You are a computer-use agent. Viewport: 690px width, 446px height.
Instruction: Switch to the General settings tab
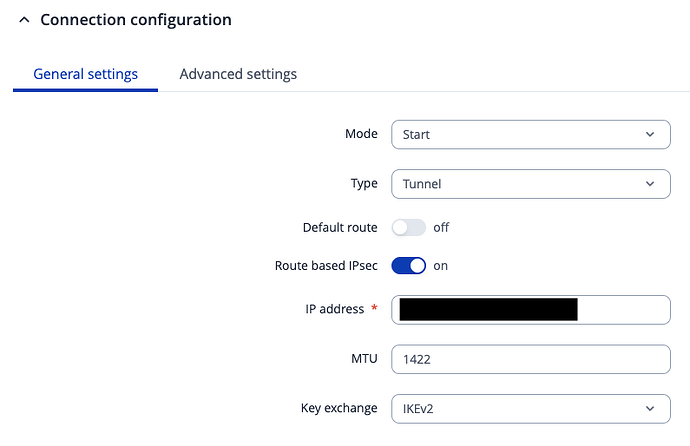tap(85, 74)
